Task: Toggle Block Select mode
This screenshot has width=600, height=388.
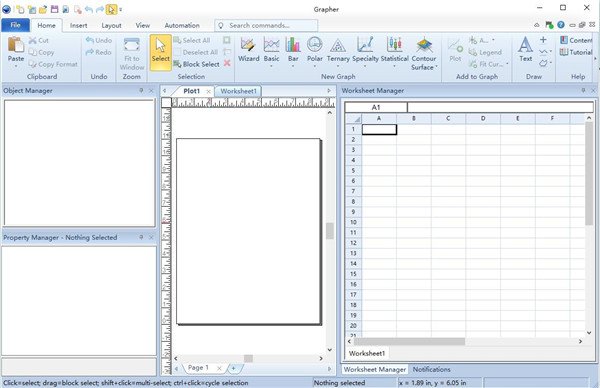Action: [197, 64]
